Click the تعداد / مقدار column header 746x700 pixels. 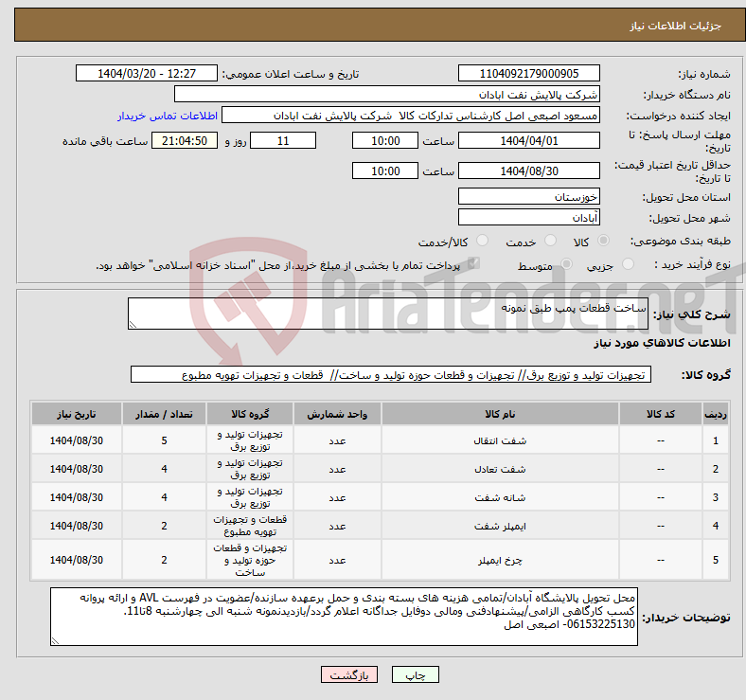coord(164,414)
